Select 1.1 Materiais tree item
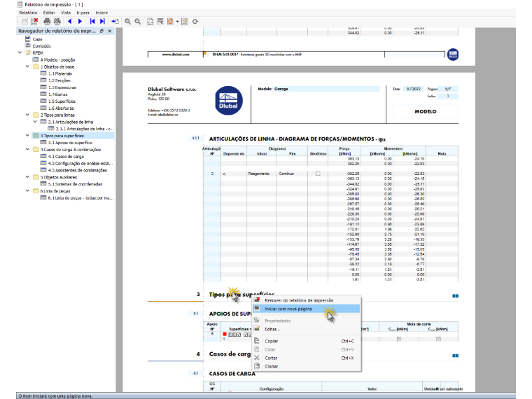Image resolution: width=532 pixels, height=399 pixels. click(x=56, y=73)
